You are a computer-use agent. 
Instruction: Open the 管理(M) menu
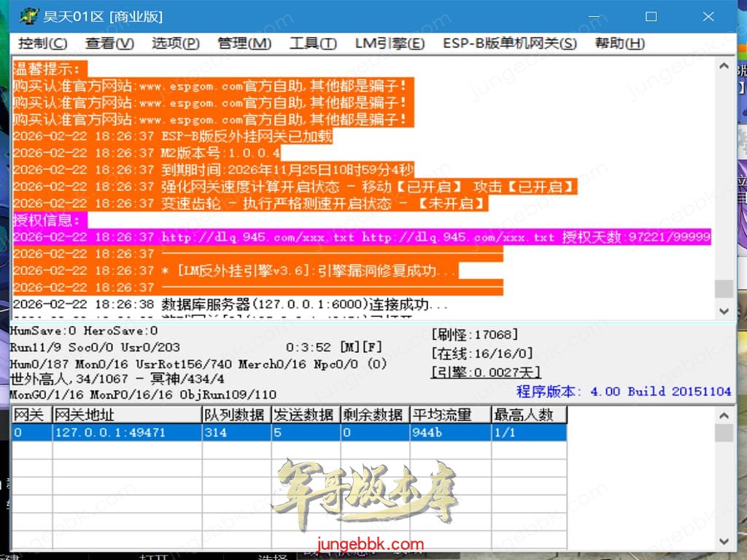tap(244, 44)
